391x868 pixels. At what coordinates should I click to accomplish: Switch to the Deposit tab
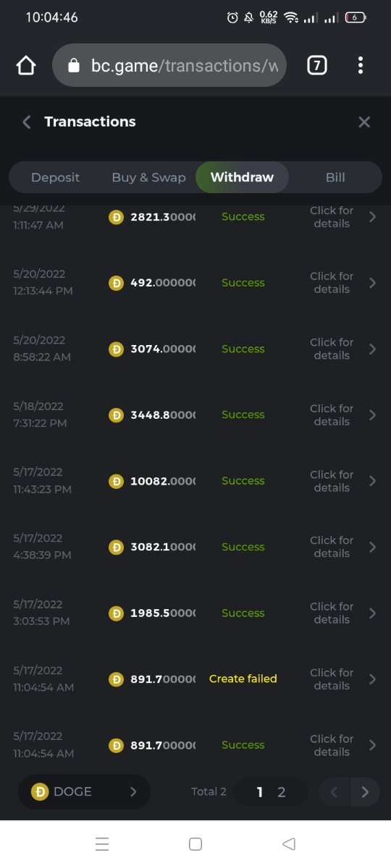click(55, 177)
